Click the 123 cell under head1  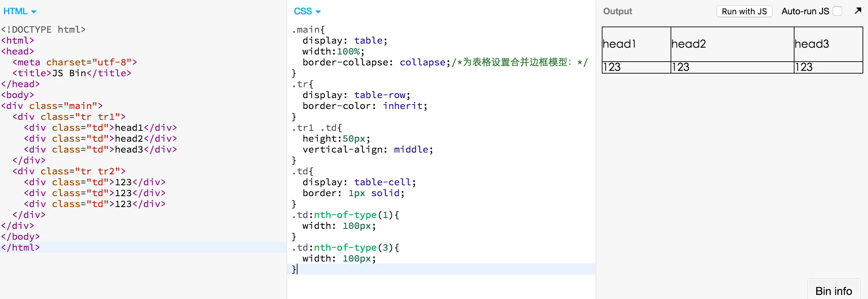pos(636,67)
